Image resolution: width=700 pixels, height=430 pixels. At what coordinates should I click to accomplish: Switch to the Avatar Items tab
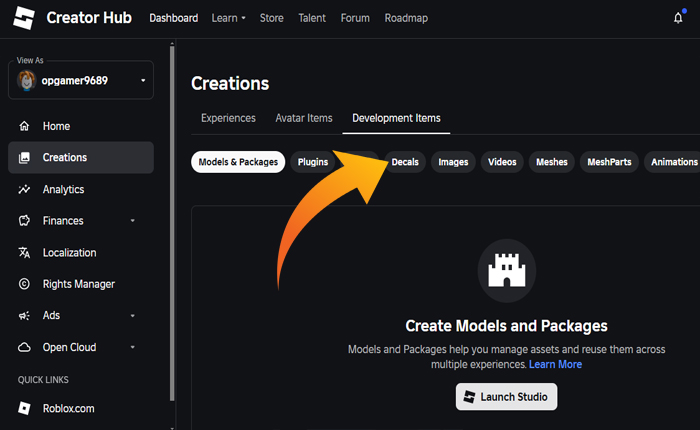coord(304,118)
